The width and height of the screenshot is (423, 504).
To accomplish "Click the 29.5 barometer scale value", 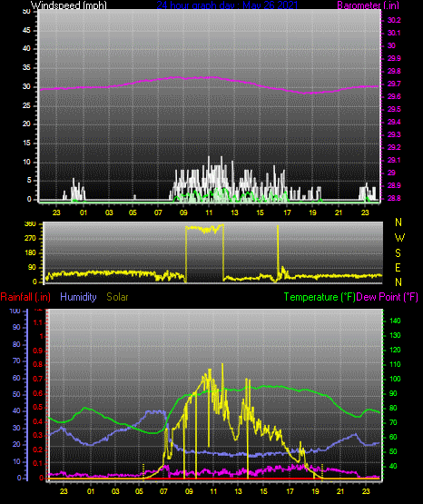I will point(394,109).
